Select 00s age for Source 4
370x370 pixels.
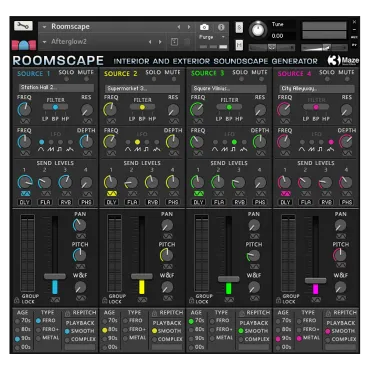coord(278,347)
